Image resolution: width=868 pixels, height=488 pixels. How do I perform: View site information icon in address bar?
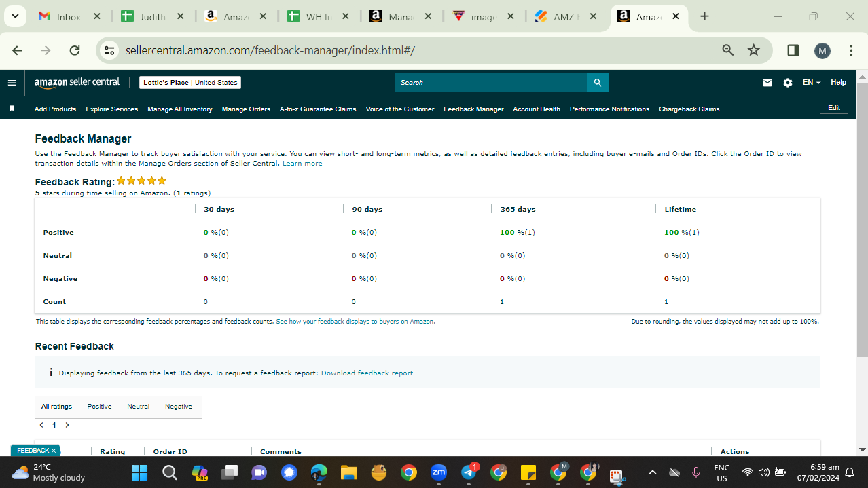click(109, 50)
